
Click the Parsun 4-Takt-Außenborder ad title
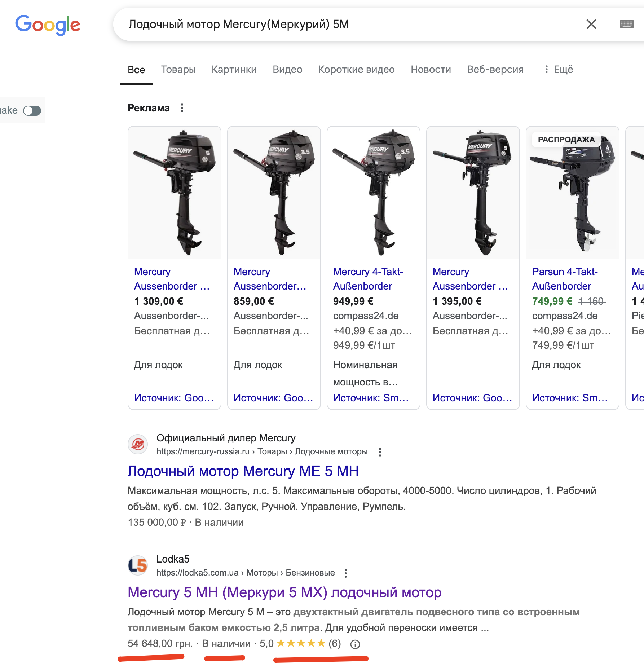point(565,279)
